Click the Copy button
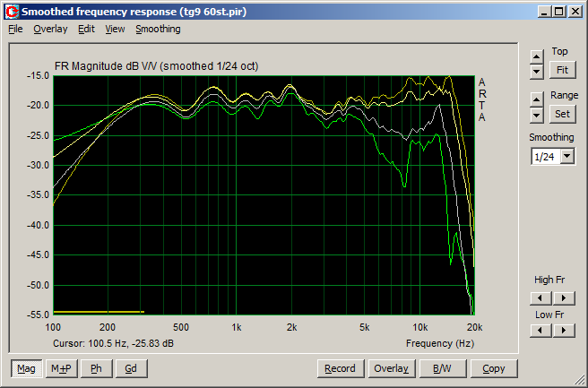Screen dimensions: 588x388 point(494,369)
